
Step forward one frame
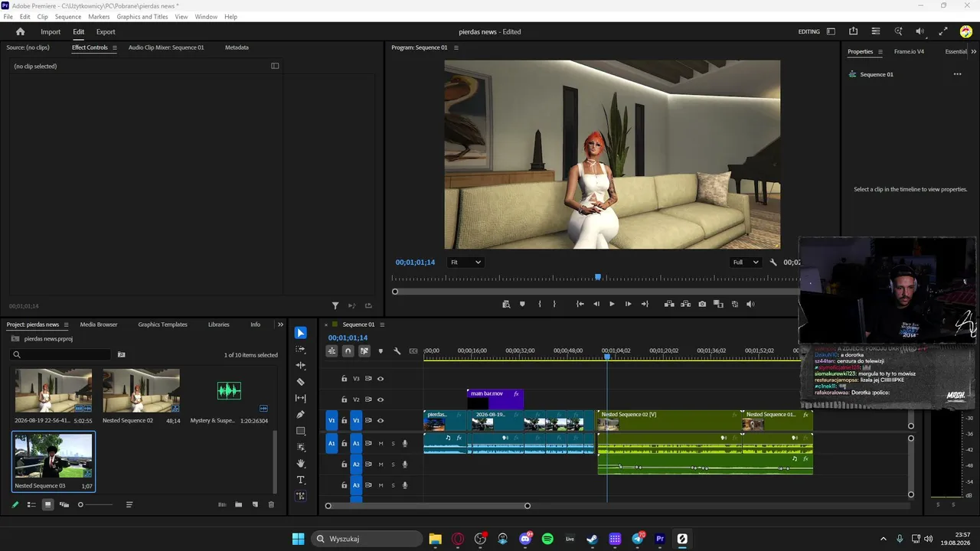click(x=628, y=304)
